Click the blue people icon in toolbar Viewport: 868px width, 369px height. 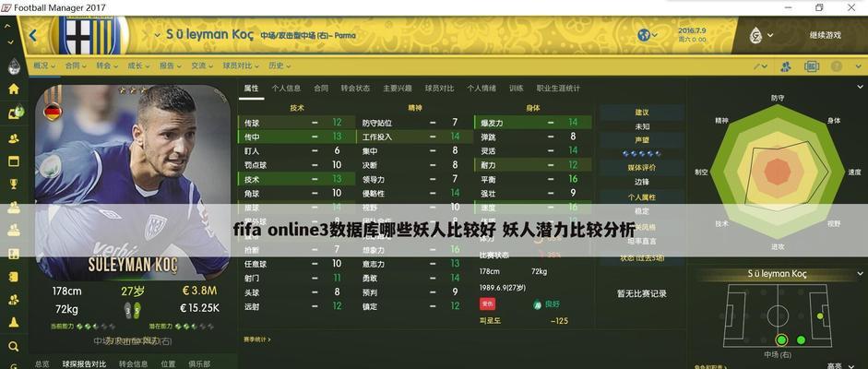(786, 66)
